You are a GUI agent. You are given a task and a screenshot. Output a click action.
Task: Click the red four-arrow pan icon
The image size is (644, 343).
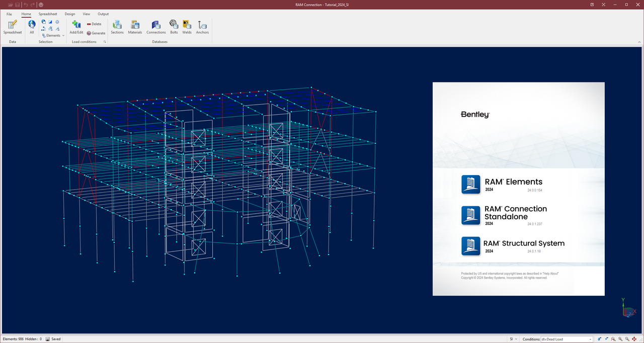(634, 339)
